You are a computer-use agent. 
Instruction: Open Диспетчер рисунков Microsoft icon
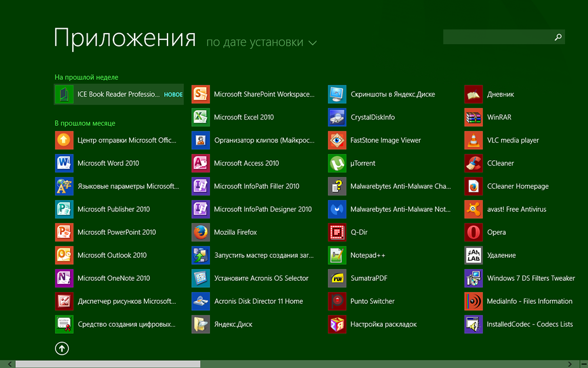point(64,301)
